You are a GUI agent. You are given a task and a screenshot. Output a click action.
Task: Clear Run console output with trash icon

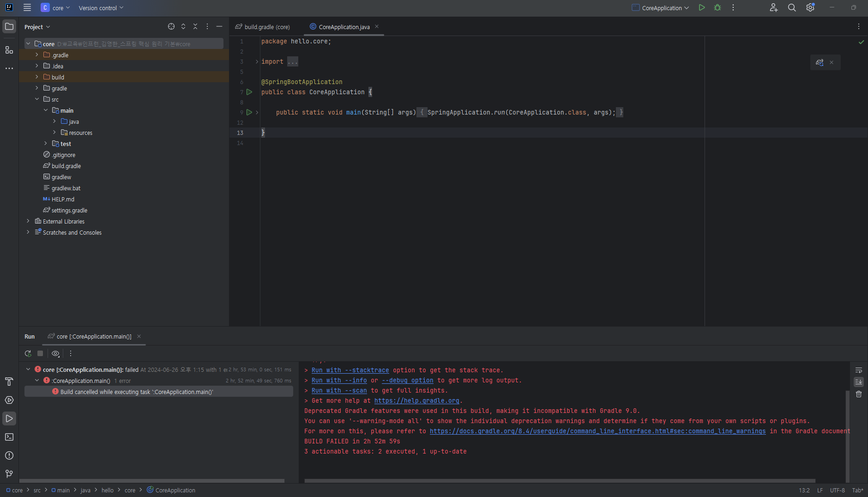859,394
